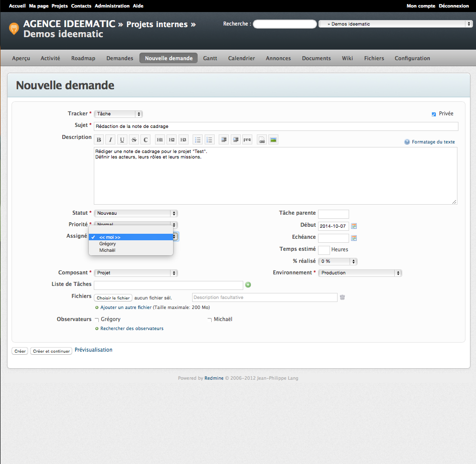Click the Ideematic lightbulb logo
Image resolution: width=476 pixels, height=464 pixels.
pos(14,29)
